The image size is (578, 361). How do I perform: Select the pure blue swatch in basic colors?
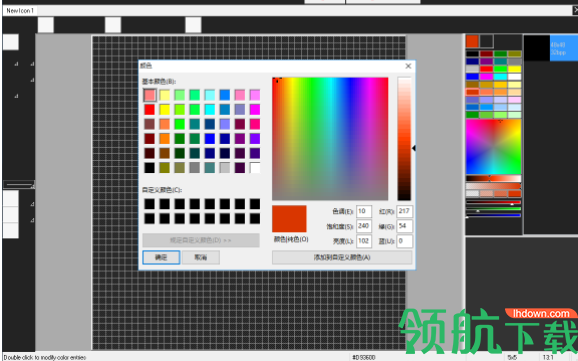[x=210, y=139]
